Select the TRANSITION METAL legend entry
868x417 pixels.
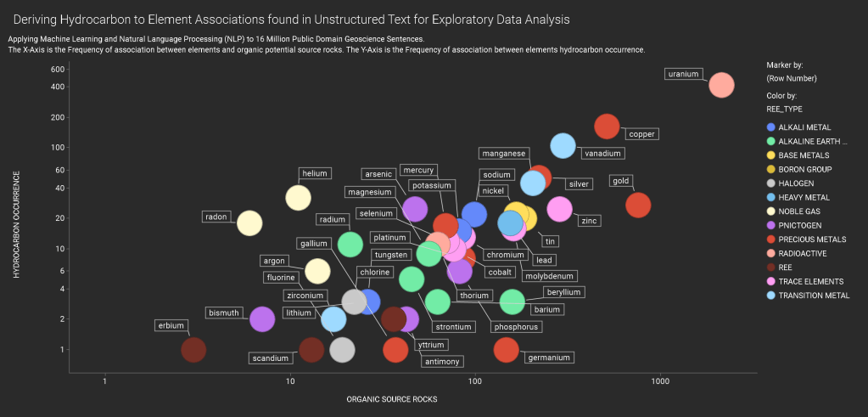point(813,296)
